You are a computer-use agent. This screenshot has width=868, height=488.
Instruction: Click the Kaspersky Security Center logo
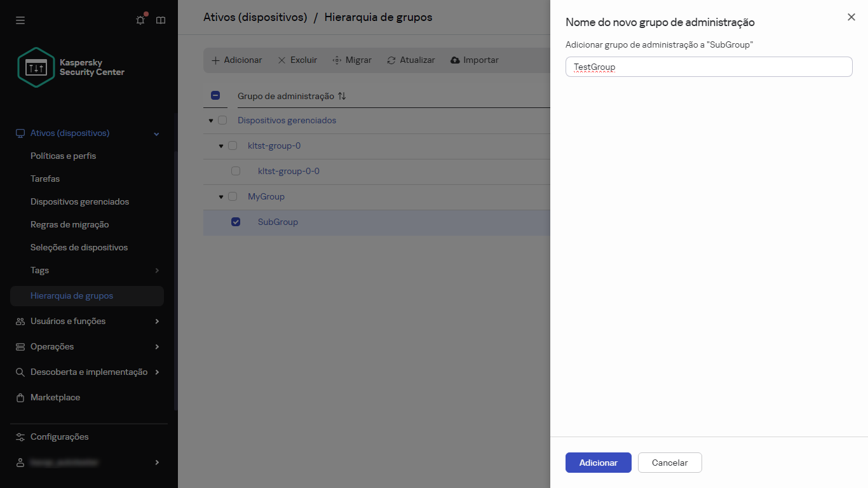coord(36,67)
